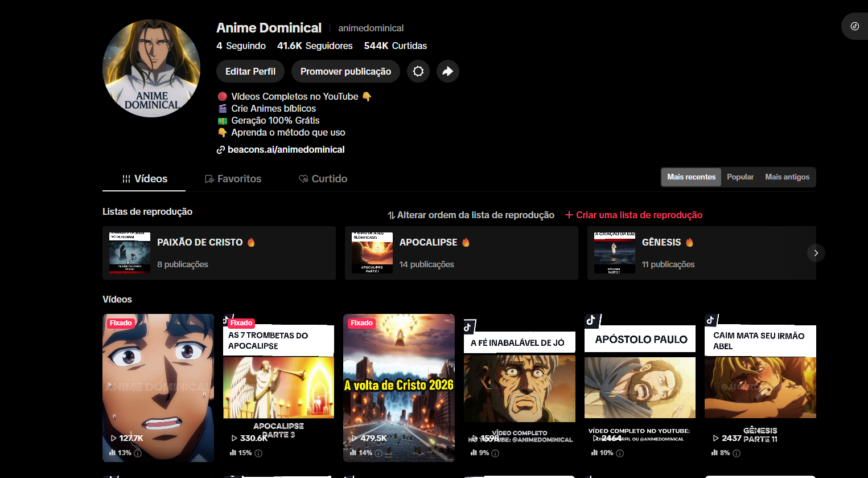Show more playlists with the right chevron
Image resolution: width=868 pixels, height=478 pixels.
point(816,253)
